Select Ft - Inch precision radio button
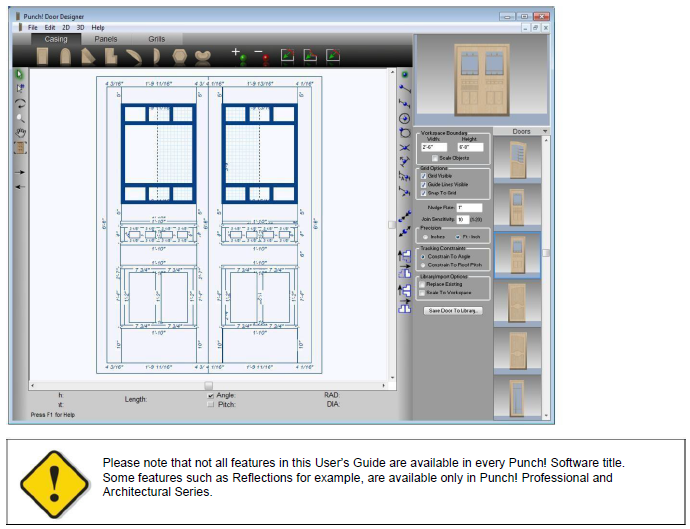 coord(458,237)
